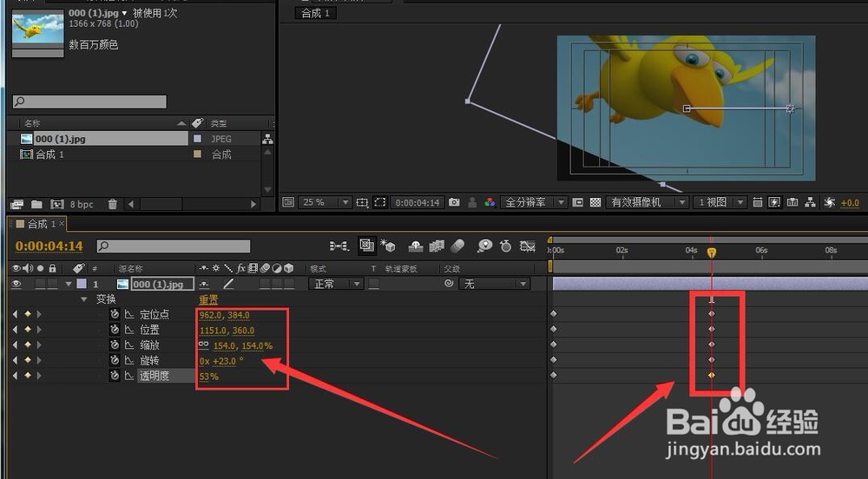Take a snapshot with the camera icon
868x479 pixels.
tap(454, 202)
